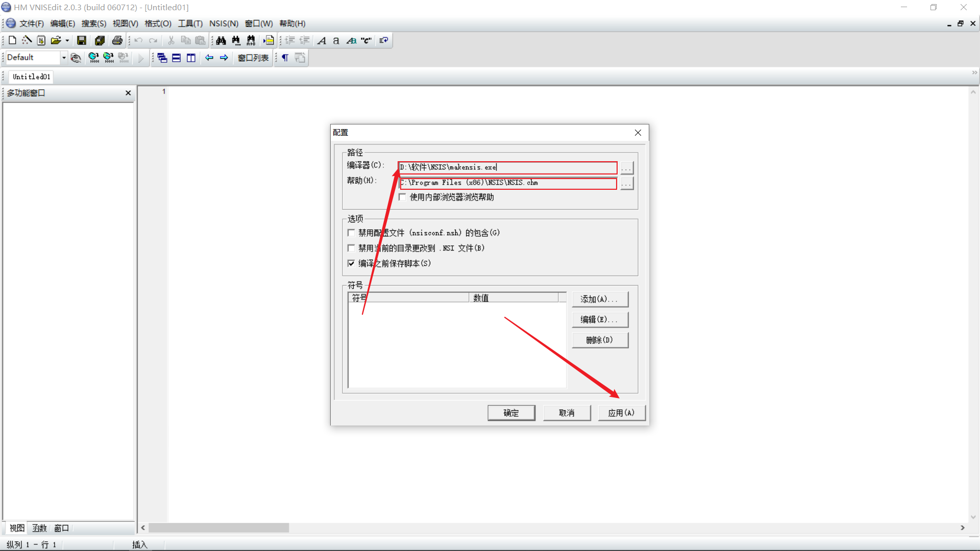Switch to the 窗口 bottom panel tab
This screenshot has height=551, width=980.
(62, 528)
